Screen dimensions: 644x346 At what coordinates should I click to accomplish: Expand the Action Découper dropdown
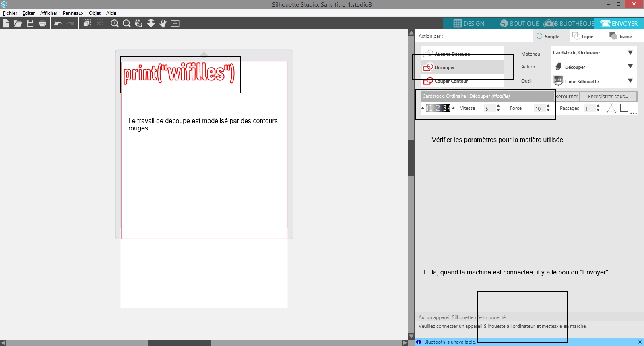pyautogui.click(x=630, y=66)
